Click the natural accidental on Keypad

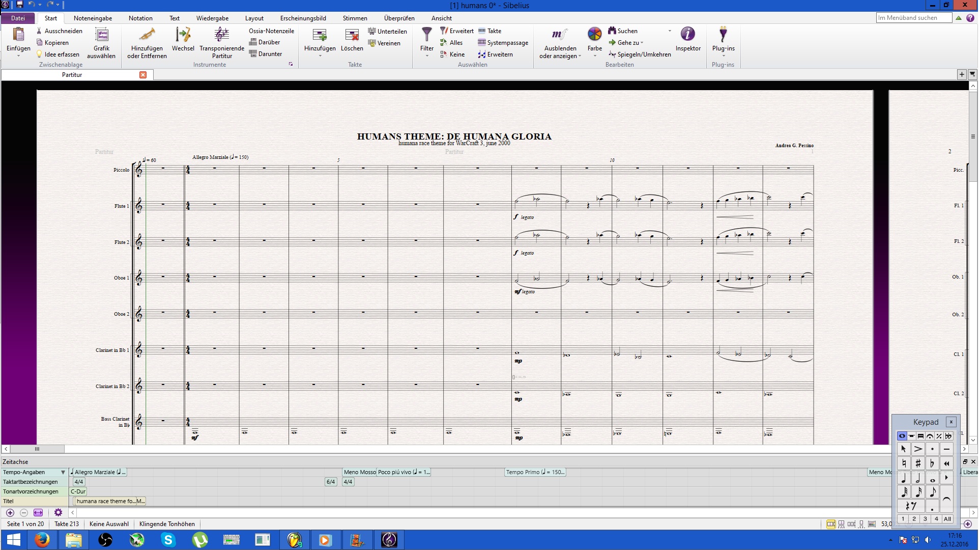click(904, 463)
